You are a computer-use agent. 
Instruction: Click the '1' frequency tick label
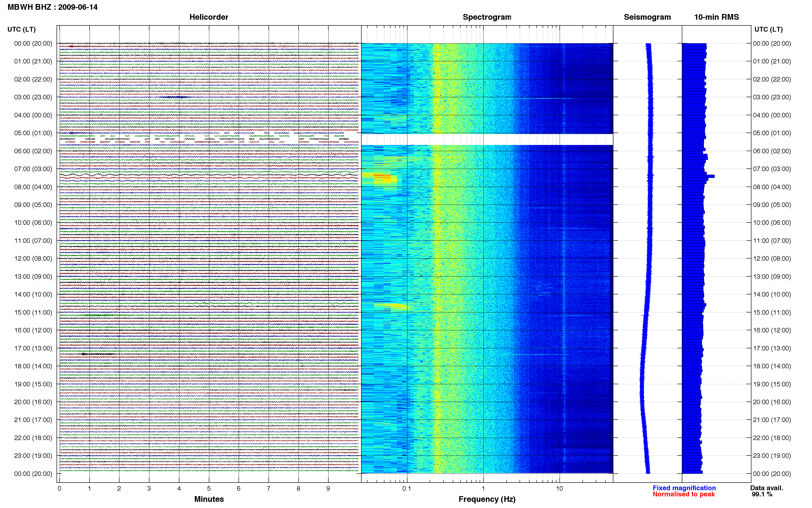point(483,489)
